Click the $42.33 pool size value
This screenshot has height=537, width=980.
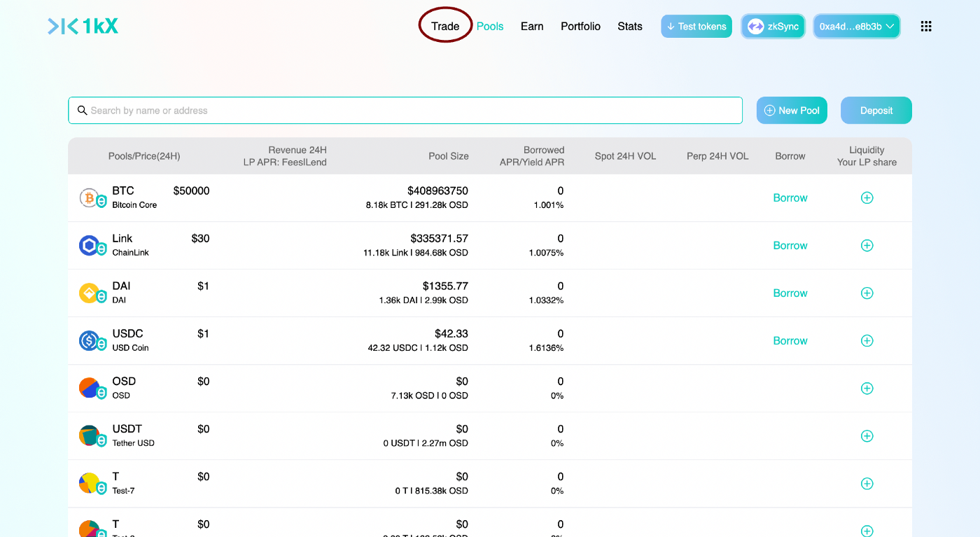coord(451,334)
